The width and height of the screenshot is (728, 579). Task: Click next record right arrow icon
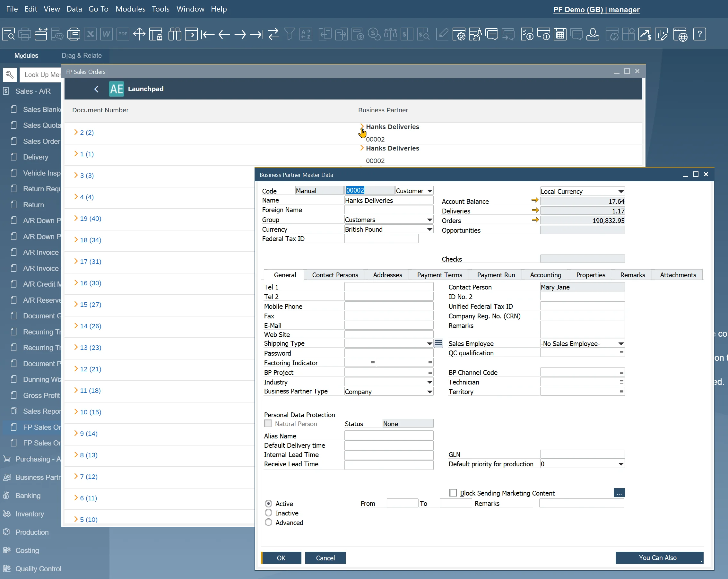[240, 34]
